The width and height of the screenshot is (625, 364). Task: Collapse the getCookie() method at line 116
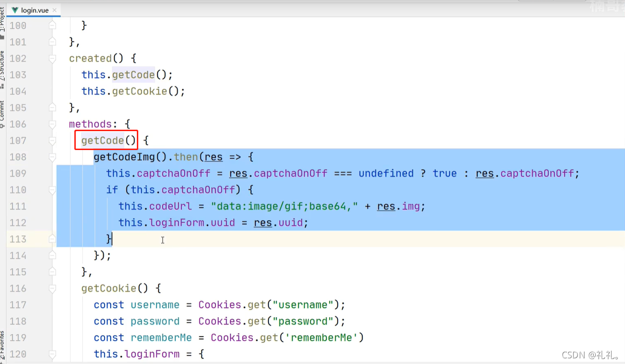tap(53, 288)
